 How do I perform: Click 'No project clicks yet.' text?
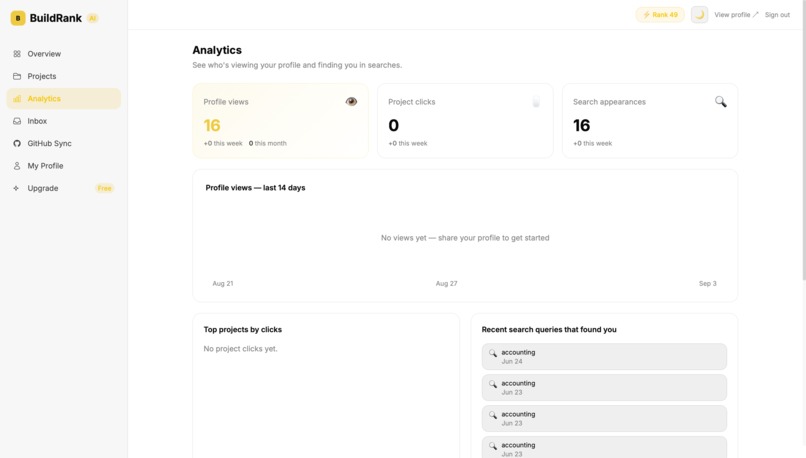click(x=240, y=349)
